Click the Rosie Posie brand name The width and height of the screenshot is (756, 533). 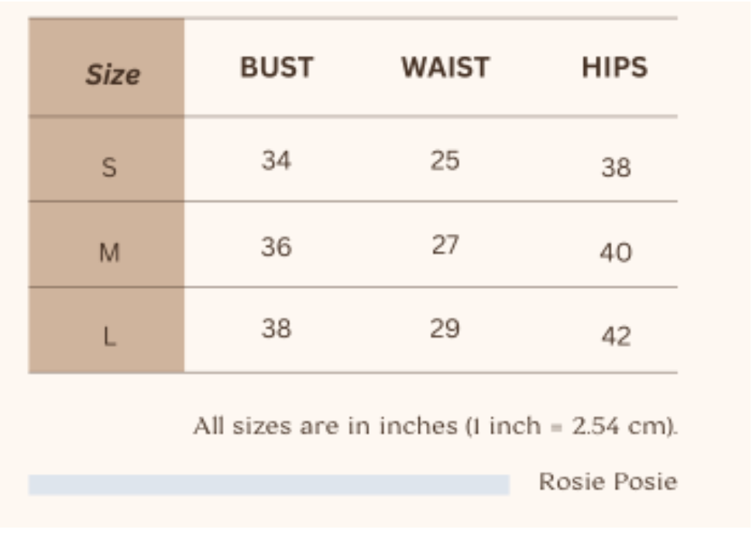[607, 482]
